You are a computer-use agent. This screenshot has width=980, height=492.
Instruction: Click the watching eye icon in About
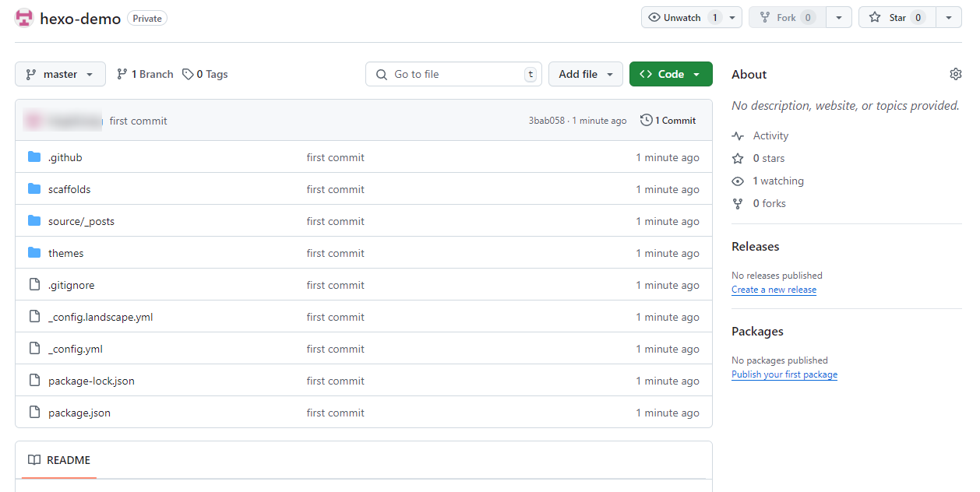738,181
